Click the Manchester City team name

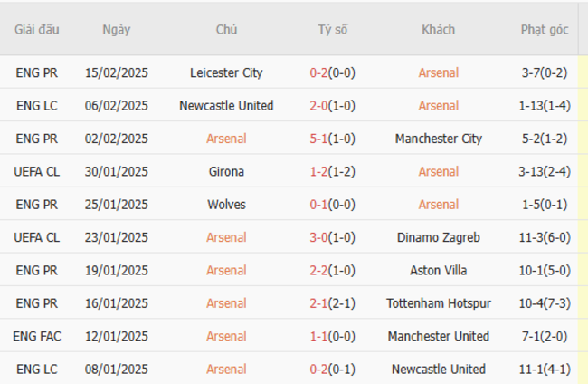point(438,139)
